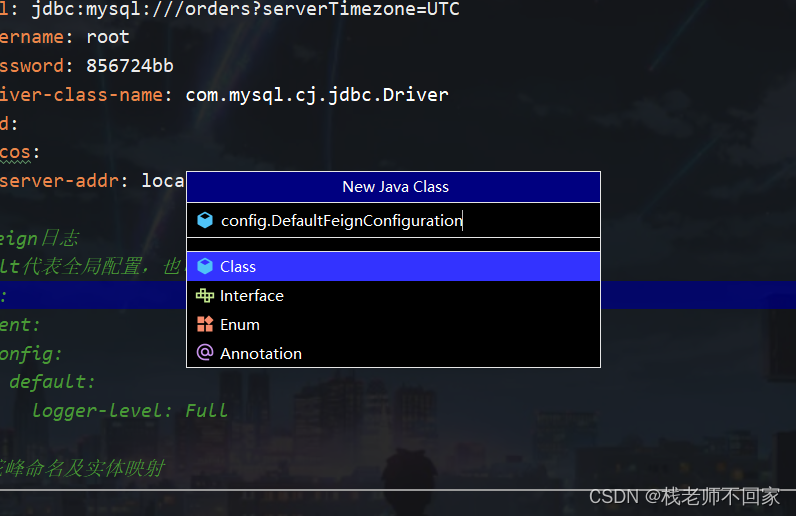Click the username value root
The image size is (796, 516).
pos(108,37)
